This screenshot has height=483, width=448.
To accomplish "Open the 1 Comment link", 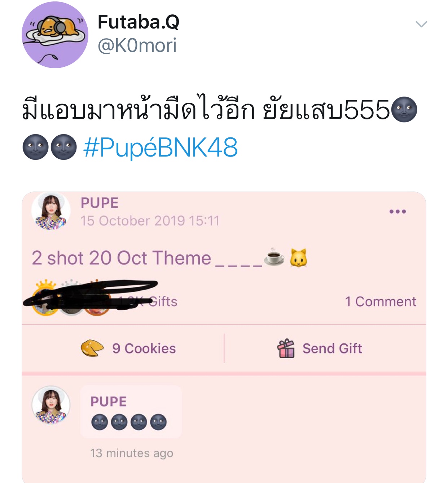I will [x=381, y=302].
